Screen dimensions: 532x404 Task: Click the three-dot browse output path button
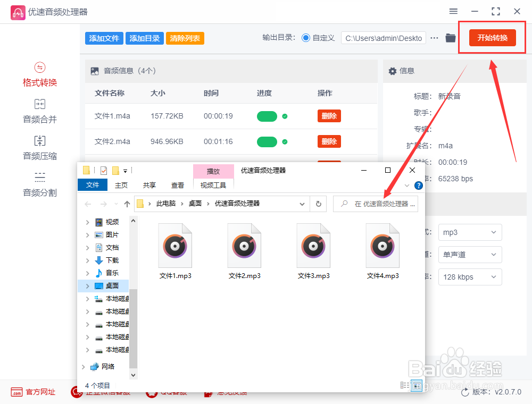[x=434, y=38]
